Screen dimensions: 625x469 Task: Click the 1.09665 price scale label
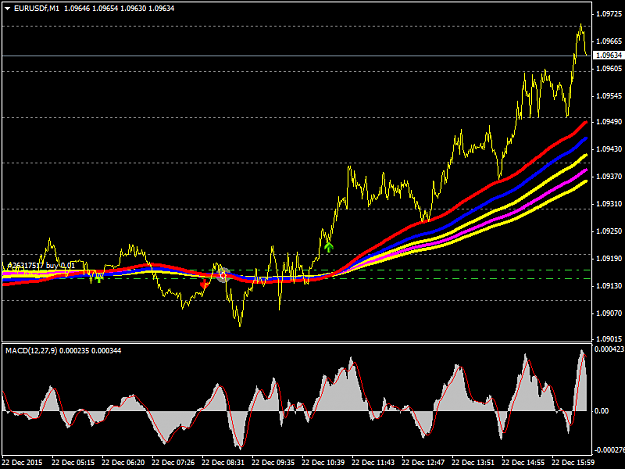point(609,41)
